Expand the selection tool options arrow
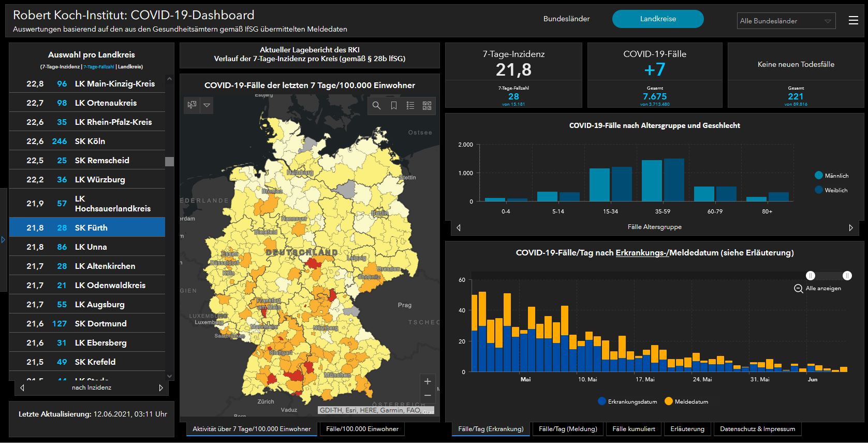The image size is (868, 443). [x=207, y=105]
